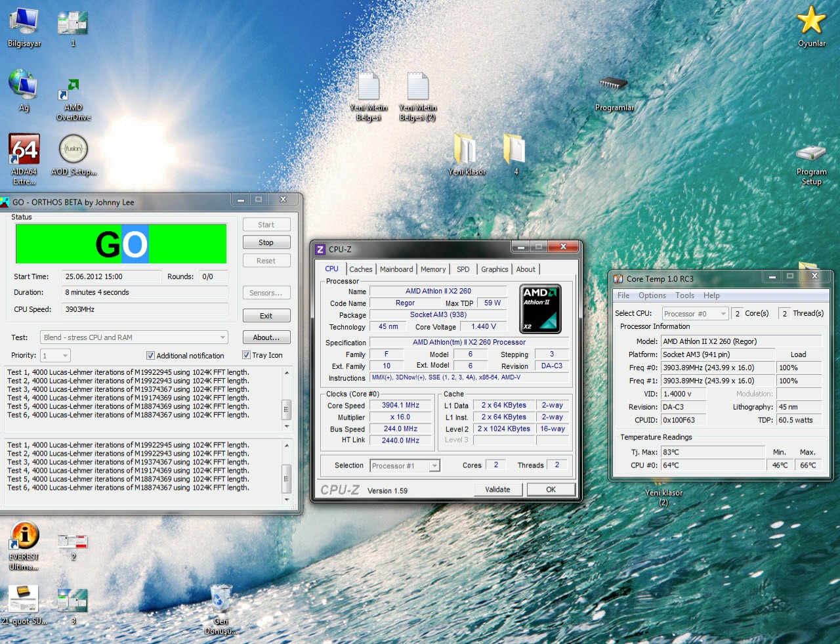Click Code Name value Regor

coord(405,303)
